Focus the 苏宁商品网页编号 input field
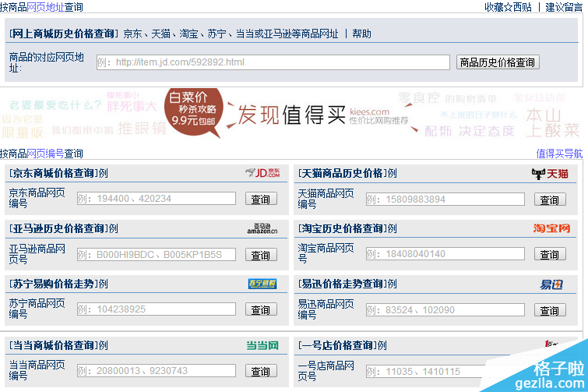Viewport: 588px width, 392px height. 157,309
